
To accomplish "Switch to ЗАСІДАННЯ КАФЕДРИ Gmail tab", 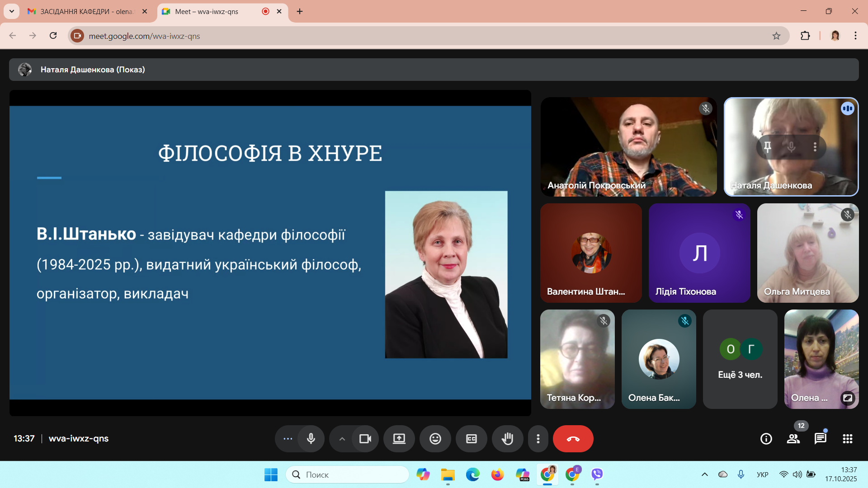I will 86,11.
